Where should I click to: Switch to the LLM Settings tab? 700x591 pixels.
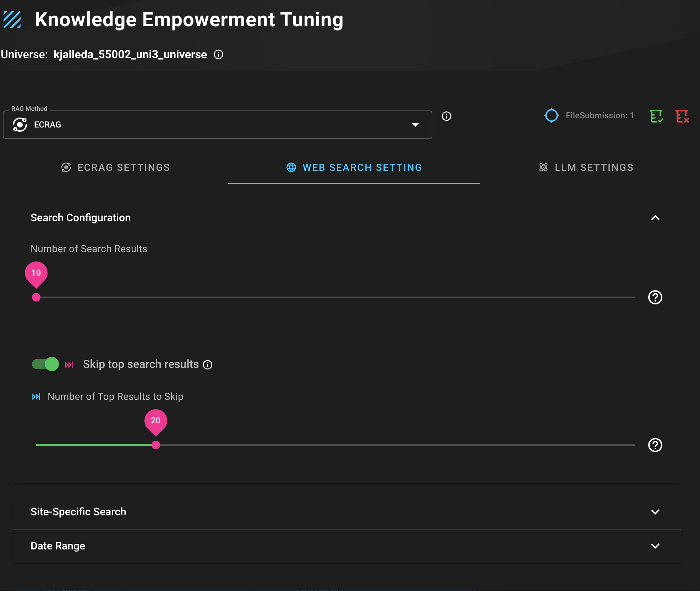[x=586, y=167]
